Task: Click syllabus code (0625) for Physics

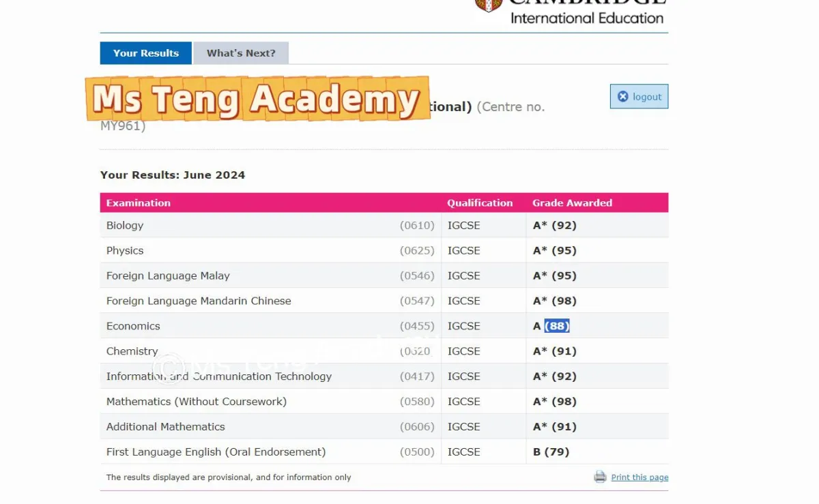Action: [417, 250]
